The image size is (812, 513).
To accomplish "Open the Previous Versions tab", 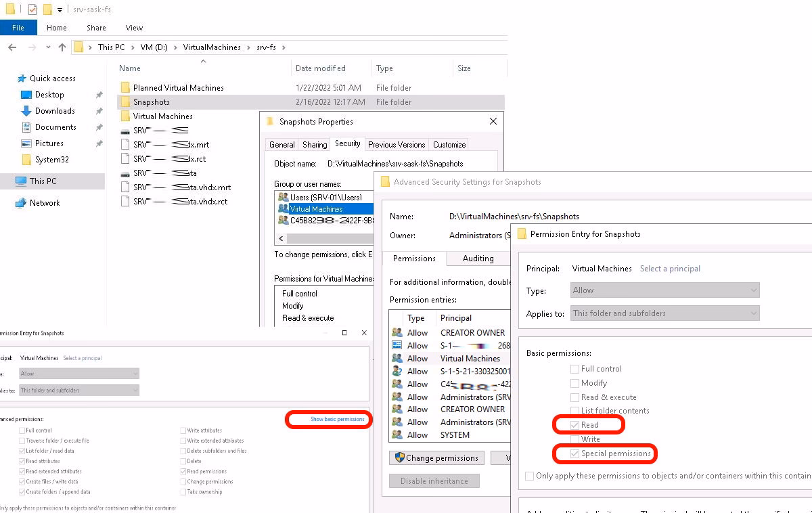I will [x=396, y=144].
